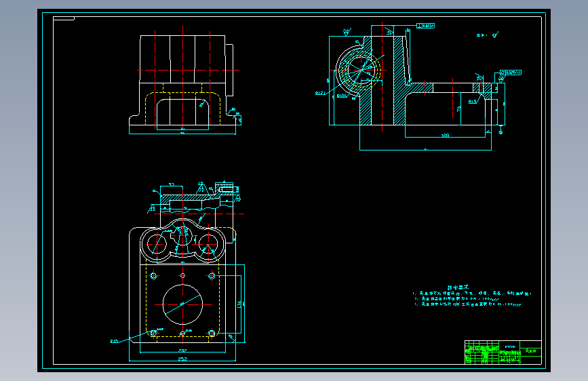Pick the R15 leader label in plan view
Image resolution: width=588 pixels, height=381 pixels.
[115, 341]
